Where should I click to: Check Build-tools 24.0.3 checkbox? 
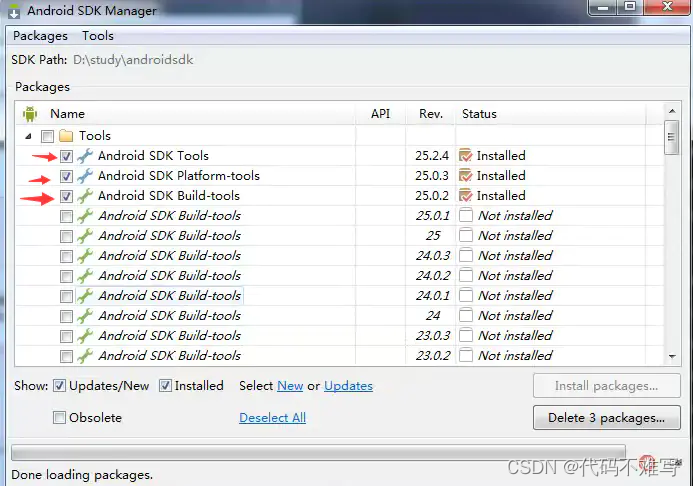(x=66, y=256)
